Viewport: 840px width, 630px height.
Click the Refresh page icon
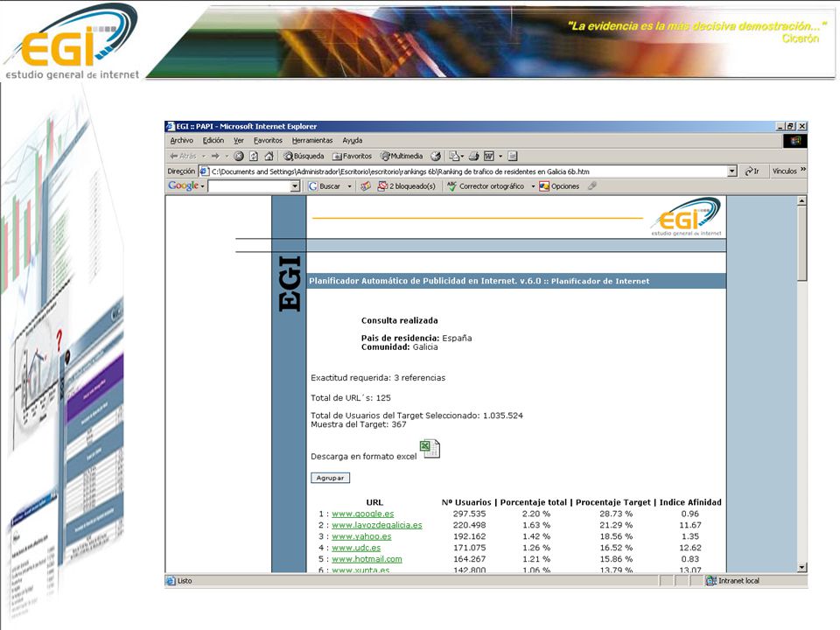pos(254,156)
